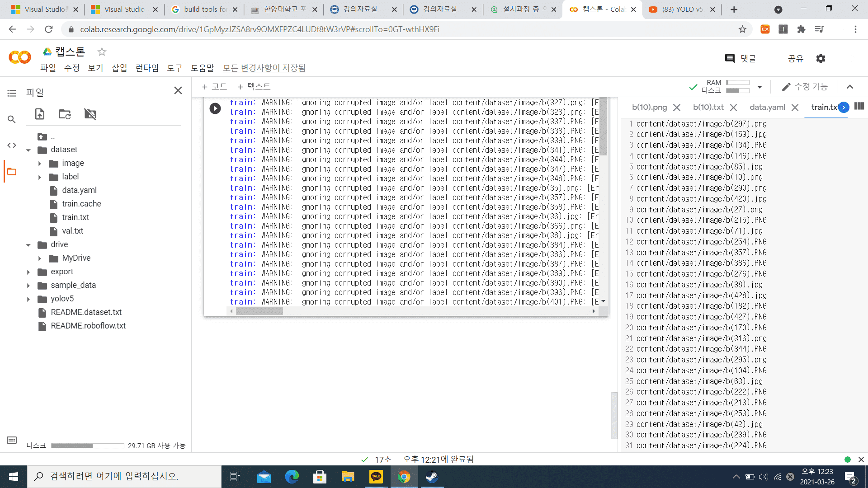The image size is (868, 488).
Task: Close the b(10).txt editor tab
Action: pyautogui.click(x=733, y=108)
